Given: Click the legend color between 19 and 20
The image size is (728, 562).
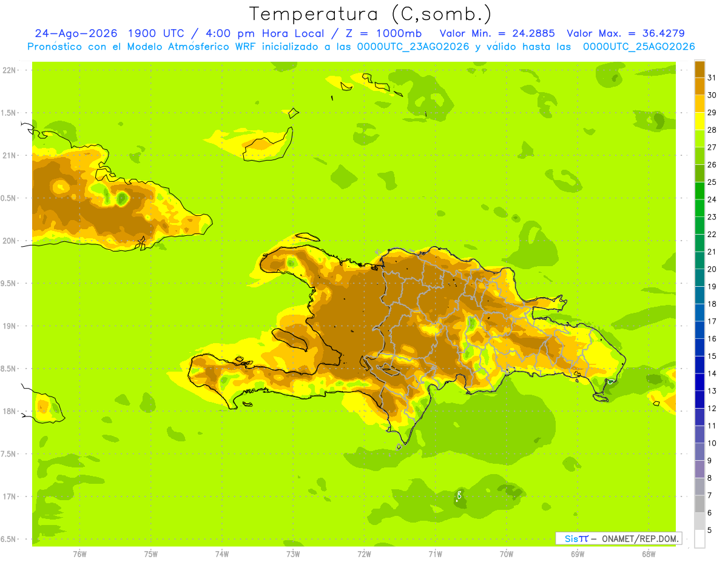Looking at the screenshot, I should tap(699, 278).
